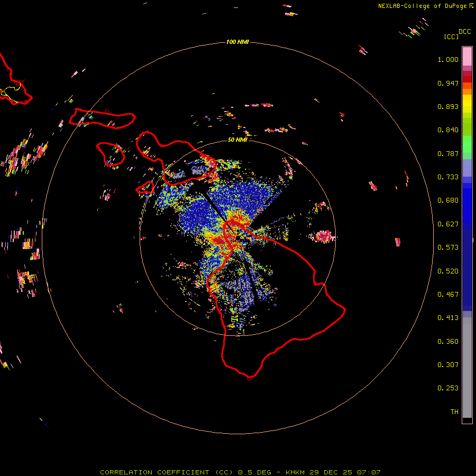Click the 0.253 legend value
The height and width of the screenshot is (476, 476).
pos(448,388)
